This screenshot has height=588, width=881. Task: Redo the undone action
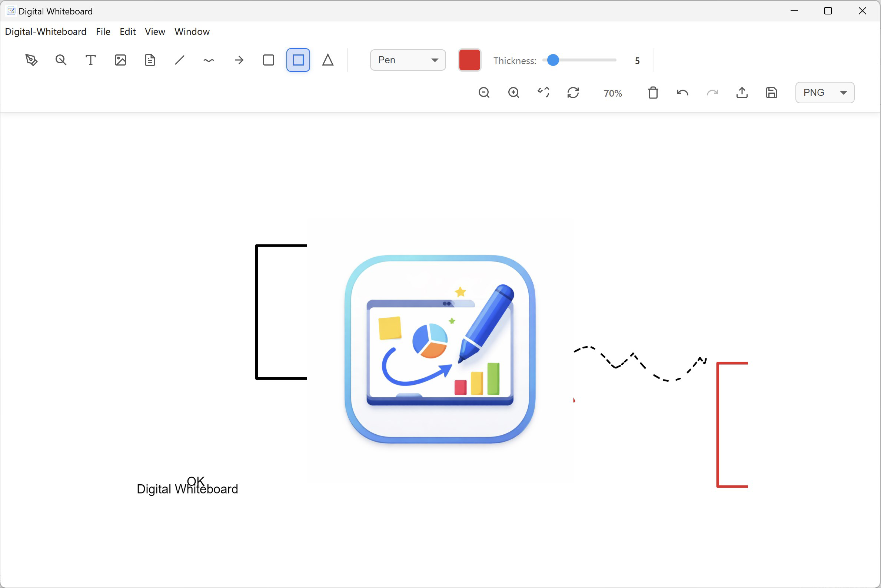click(x=712, y=93)
